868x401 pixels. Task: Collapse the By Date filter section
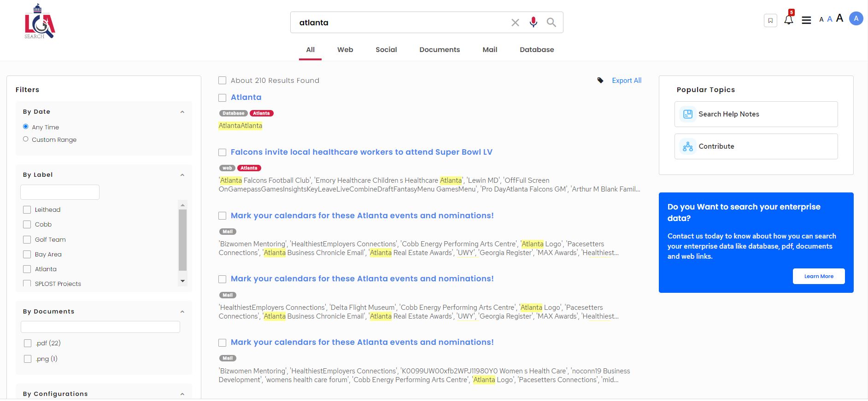click(x=182, y=112)
